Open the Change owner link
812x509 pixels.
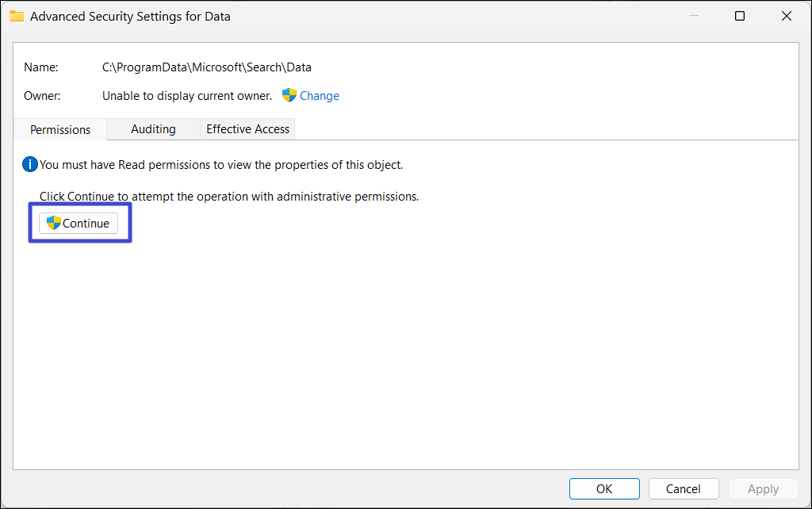click(x=319, y=96)
